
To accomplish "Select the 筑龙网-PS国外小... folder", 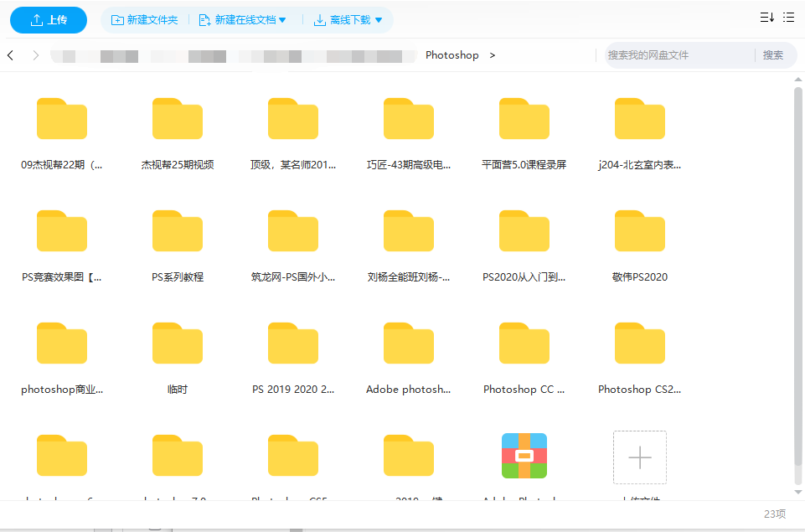I will coord(293,246).
